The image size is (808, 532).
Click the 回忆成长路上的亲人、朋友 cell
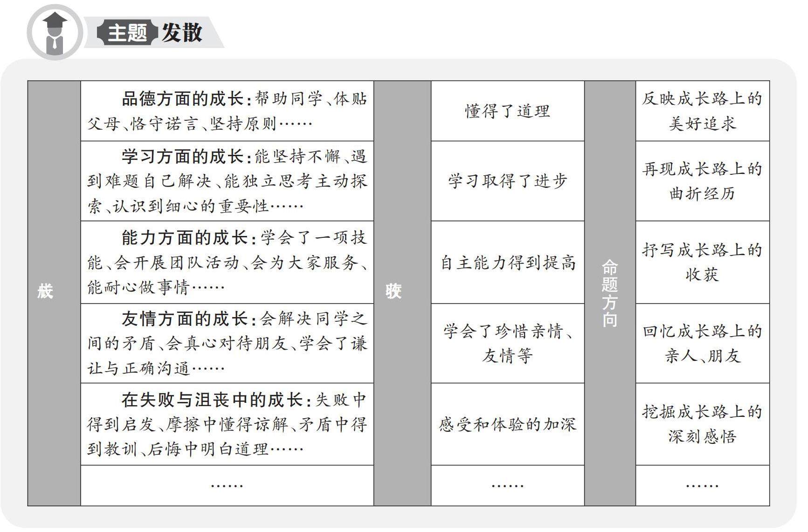pyautogui.click(x=703, y=344)
